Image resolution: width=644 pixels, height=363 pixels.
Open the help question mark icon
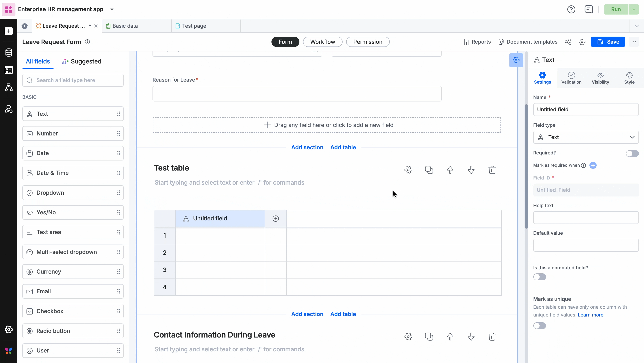click(x=571, y=9)
